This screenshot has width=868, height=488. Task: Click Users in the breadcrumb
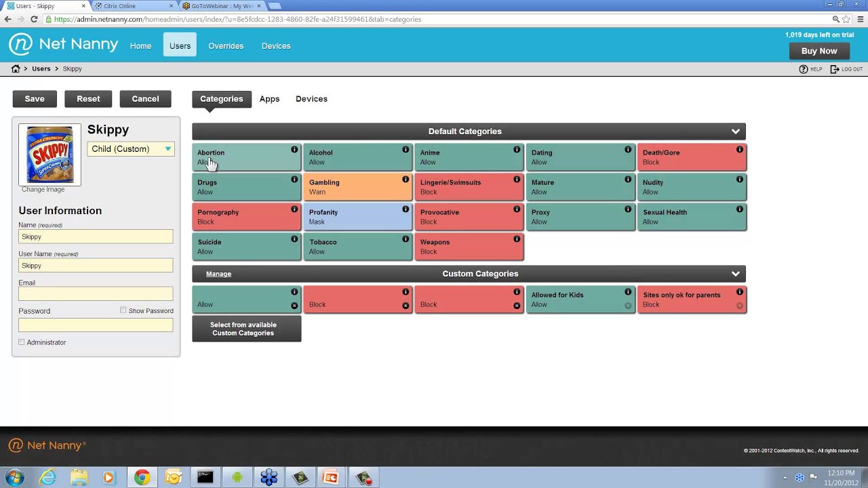tap(41, 68)
